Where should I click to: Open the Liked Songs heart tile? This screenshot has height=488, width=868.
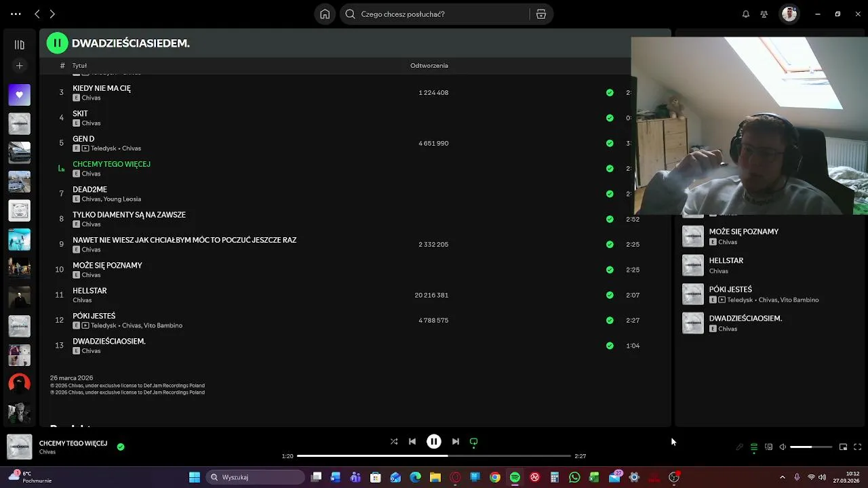click(19, 95)
